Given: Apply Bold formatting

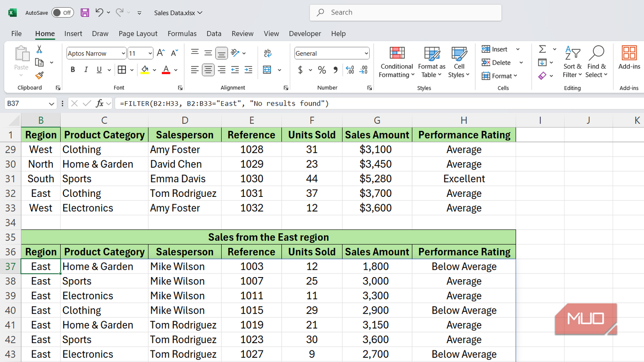Looking at the screenshot, I should tap(73, 69).
